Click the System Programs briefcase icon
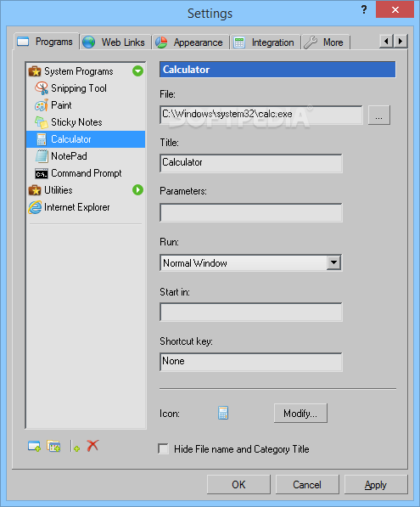 pos(35,71)
